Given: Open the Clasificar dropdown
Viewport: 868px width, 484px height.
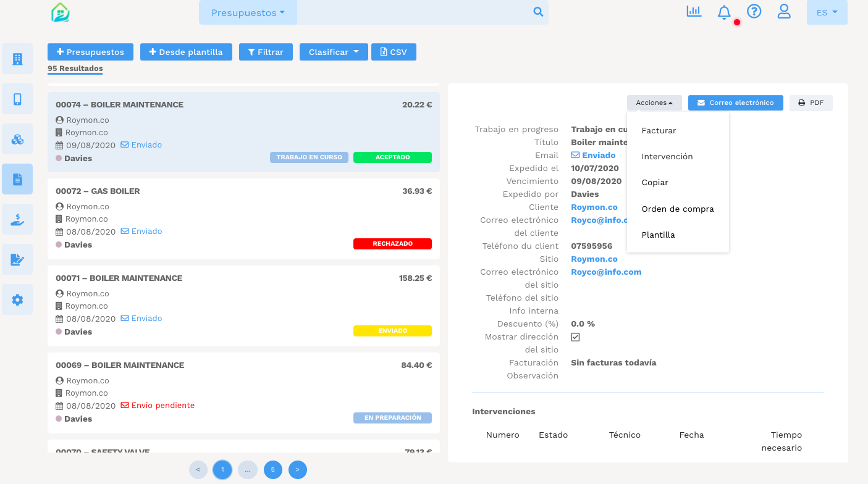Looking at the screenshot, I should (x=333, y=52).
